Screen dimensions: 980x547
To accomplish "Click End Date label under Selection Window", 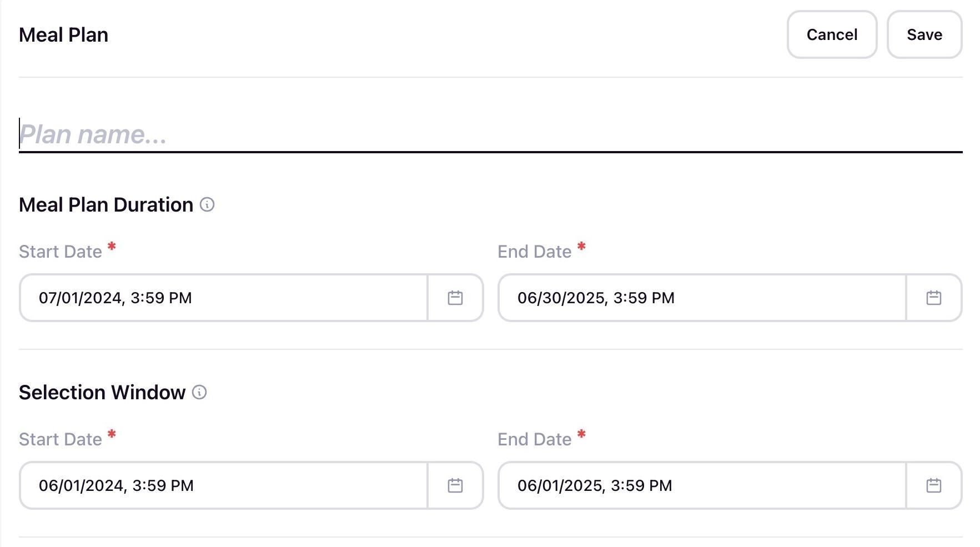I will click(534, 439).
